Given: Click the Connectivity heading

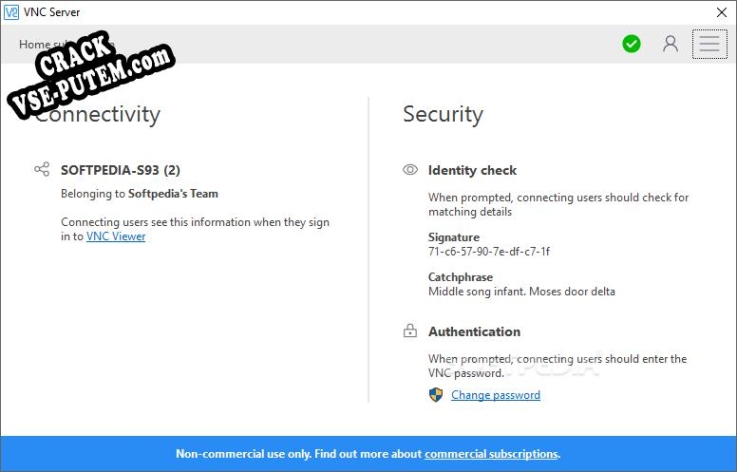Looking at the screenshot, I should tap(98, 114).
